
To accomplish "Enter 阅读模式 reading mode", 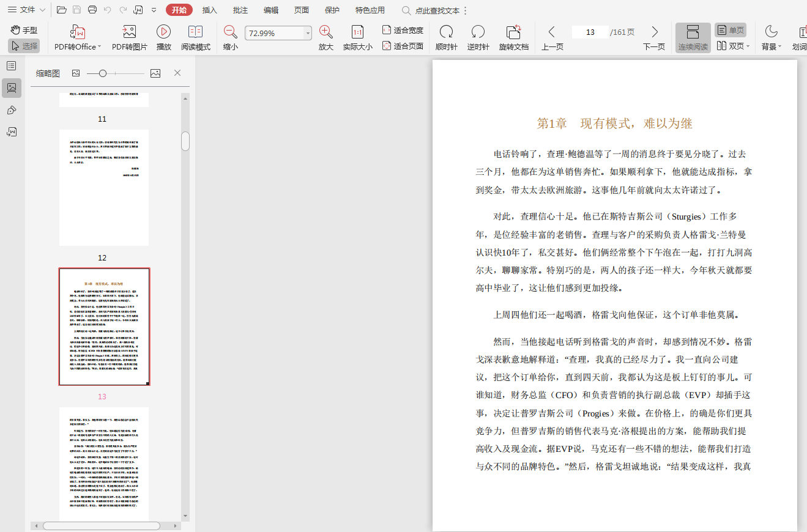I will pos(195,32).
